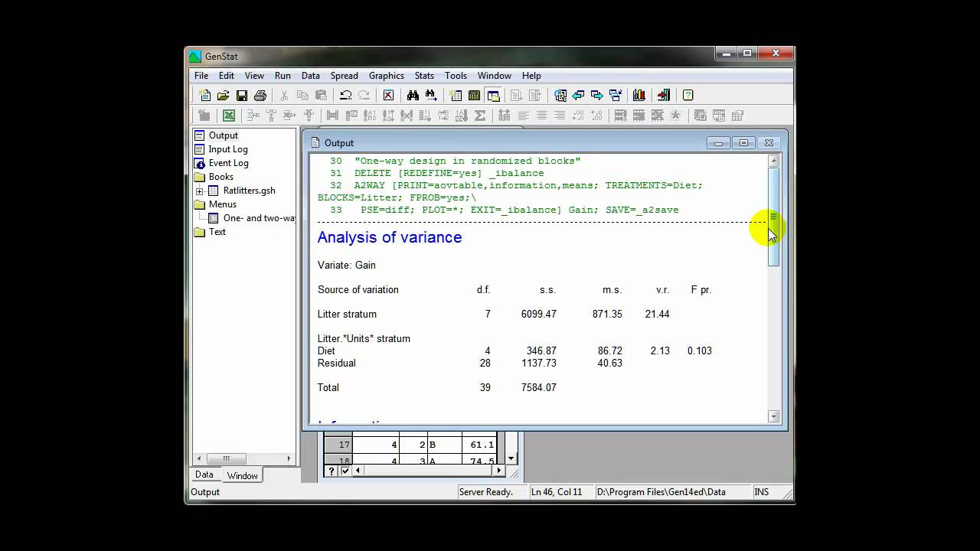This screenshot has height=551, width=980.
Task: Open a file with the folder icon
Action: [x=223, y=96]
